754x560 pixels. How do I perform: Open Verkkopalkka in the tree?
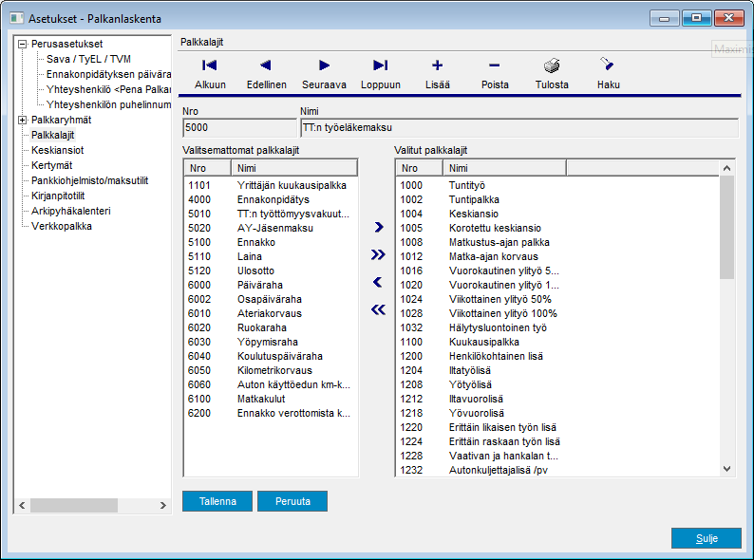62,227
